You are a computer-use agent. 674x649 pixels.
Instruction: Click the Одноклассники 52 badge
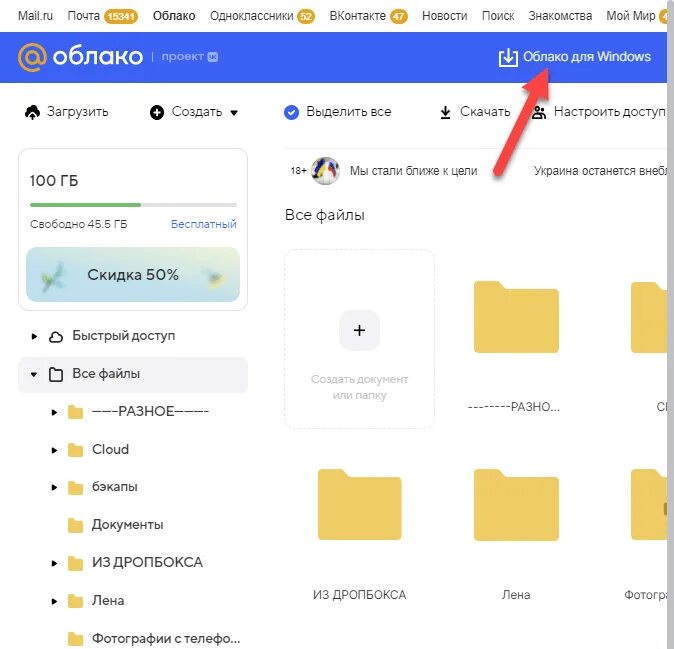pos(306,16)
